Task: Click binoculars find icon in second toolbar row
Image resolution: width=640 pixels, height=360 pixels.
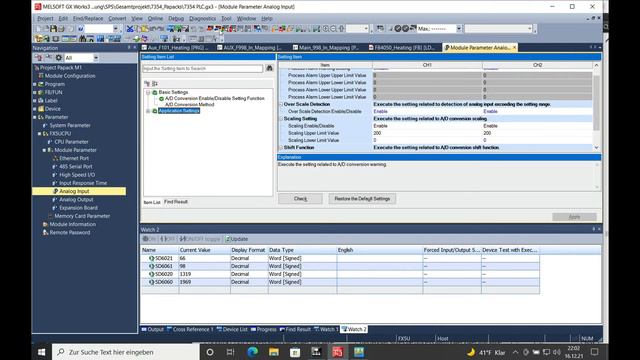Action: click(83, 39)
